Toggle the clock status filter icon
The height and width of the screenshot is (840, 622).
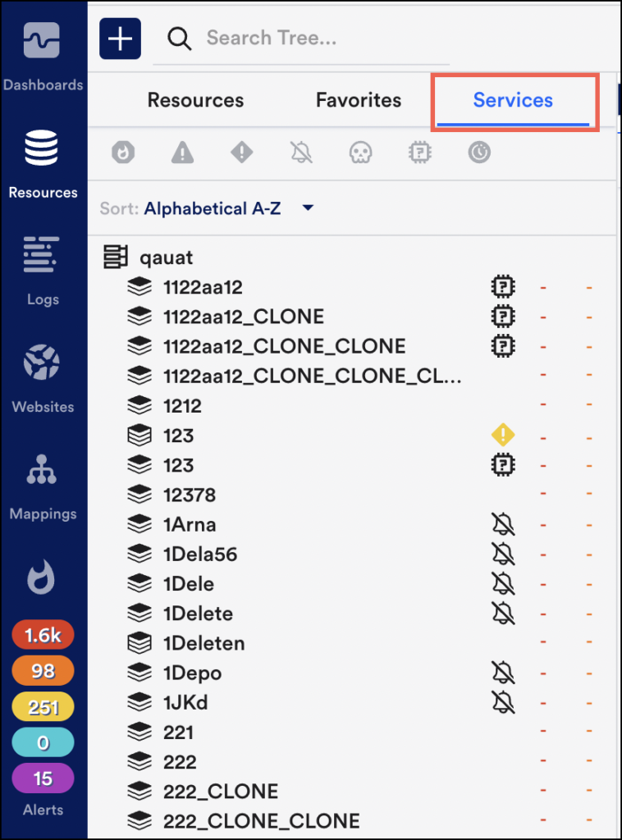(479, 152)
